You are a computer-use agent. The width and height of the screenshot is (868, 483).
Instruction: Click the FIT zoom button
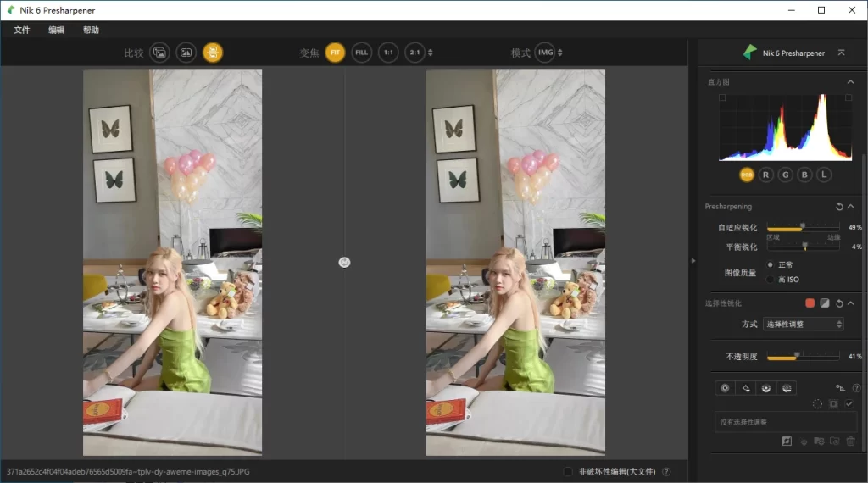click(x=335, y=53)
